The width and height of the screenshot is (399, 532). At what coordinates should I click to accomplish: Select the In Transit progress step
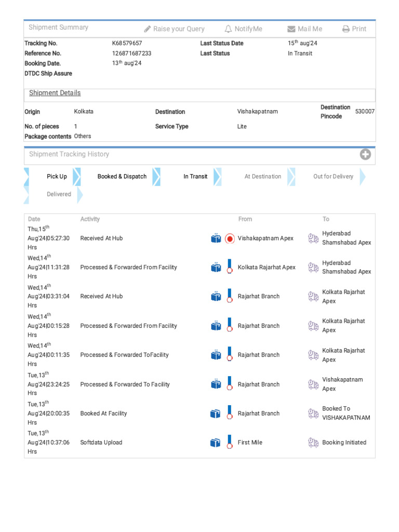point(195,177)
